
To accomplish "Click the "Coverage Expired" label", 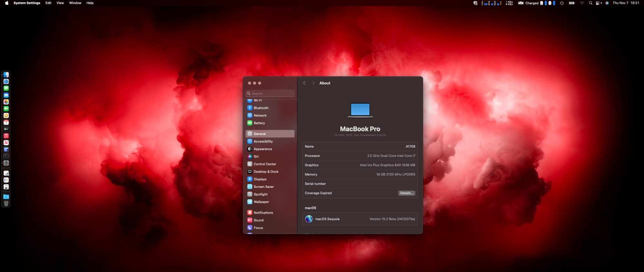I will [x=318, y=193].
